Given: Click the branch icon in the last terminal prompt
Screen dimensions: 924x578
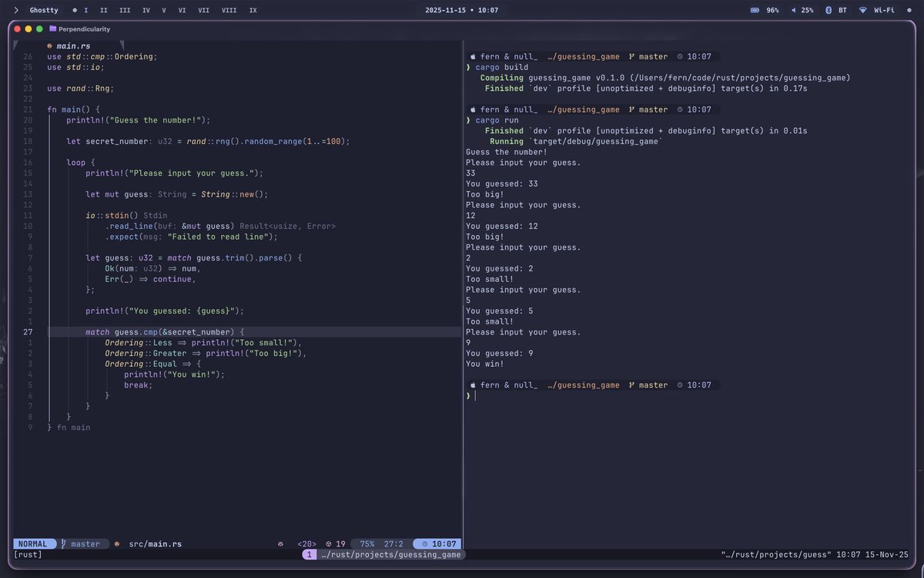Looking at the screenshot, I should (x=632, y=385).
